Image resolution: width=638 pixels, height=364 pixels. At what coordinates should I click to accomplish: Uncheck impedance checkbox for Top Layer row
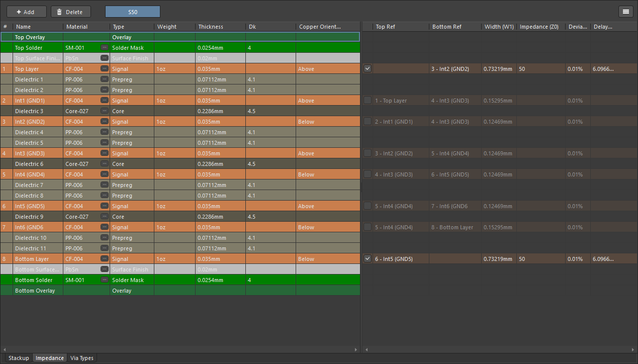368,69
